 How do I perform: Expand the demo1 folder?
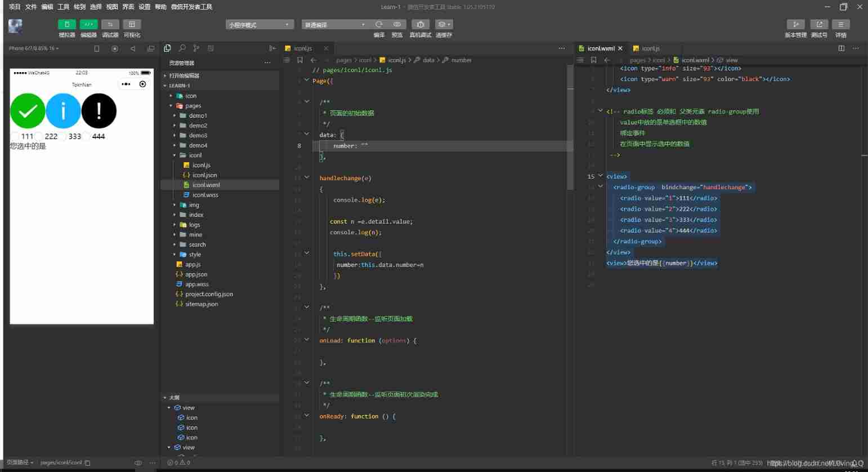point(175,115)
